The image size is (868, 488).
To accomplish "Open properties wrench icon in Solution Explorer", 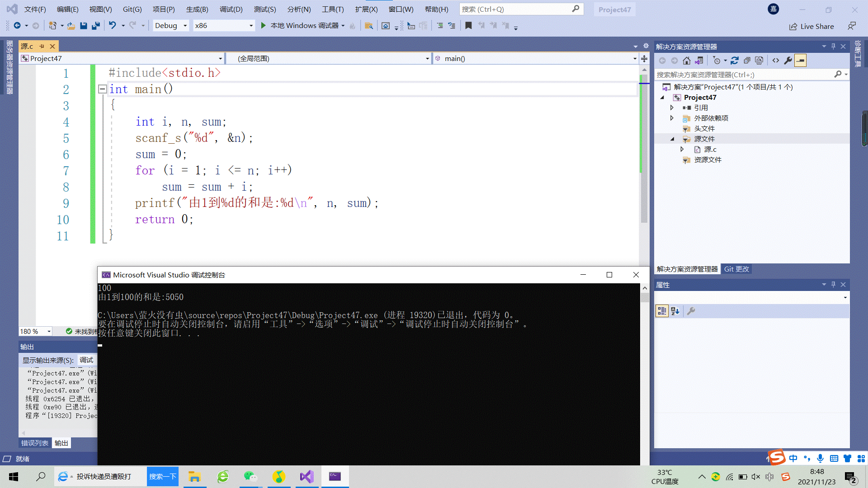I will tap(788, 61).
